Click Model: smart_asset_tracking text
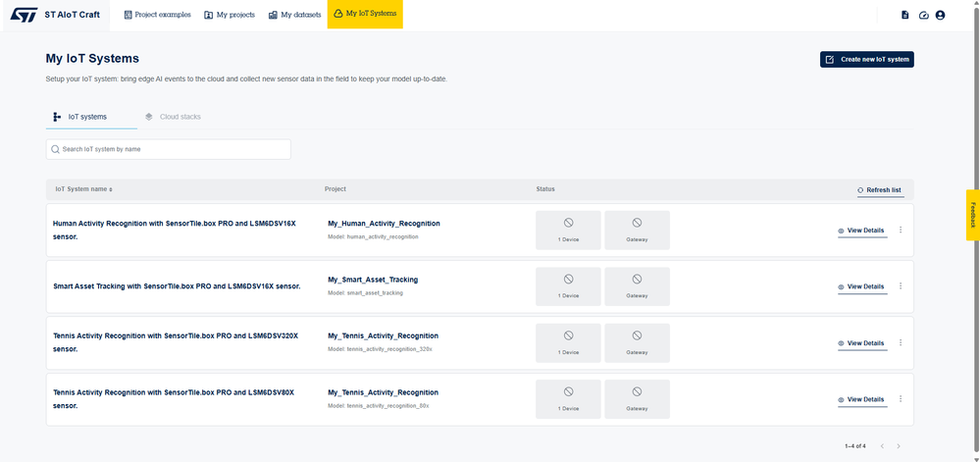Image resolution: width=980 pixels, height=462 pixels. [366, 293]
